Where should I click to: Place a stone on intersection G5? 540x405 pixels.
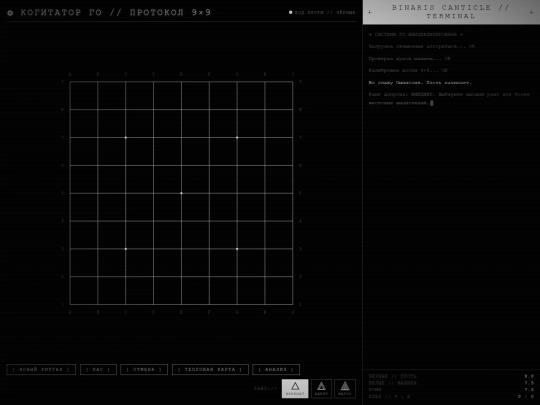coord(237,193)
